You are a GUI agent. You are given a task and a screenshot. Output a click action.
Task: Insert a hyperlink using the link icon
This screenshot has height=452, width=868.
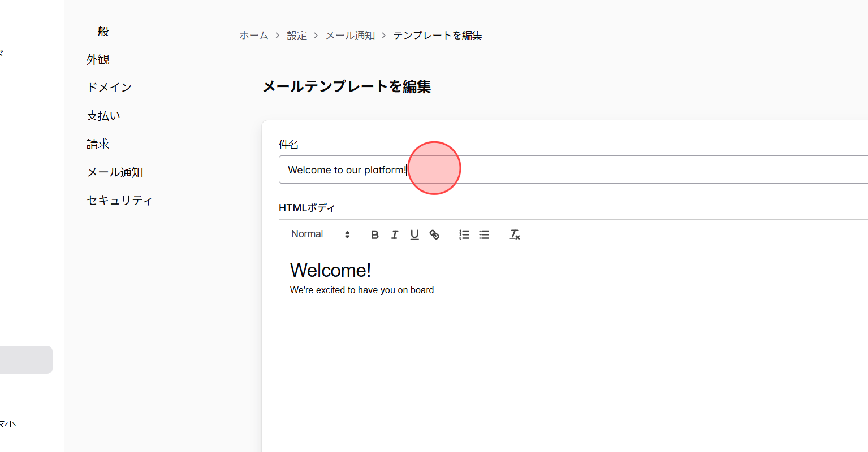pos(434,234)
